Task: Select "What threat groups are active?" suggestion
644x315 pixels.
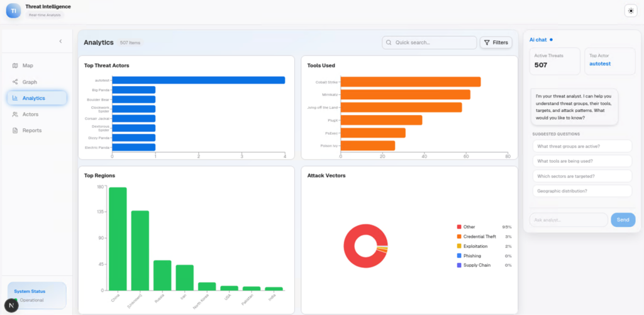Action: coord(582,146)
